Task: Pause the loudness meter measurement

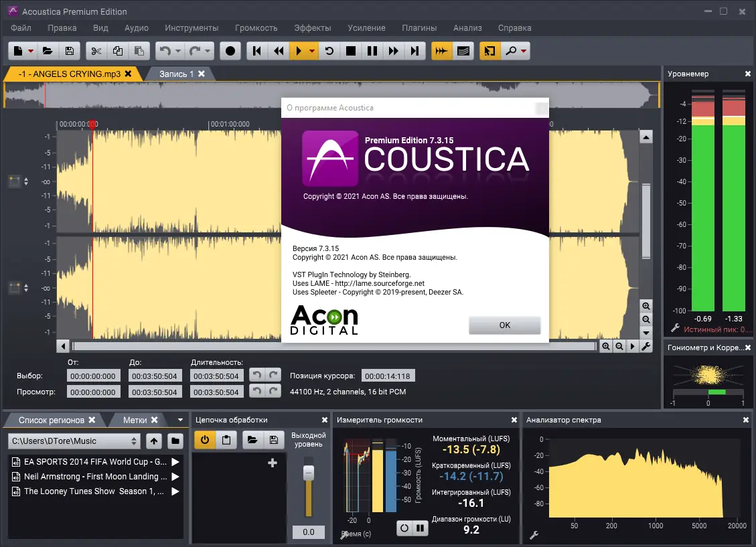Action: (421, 528)
